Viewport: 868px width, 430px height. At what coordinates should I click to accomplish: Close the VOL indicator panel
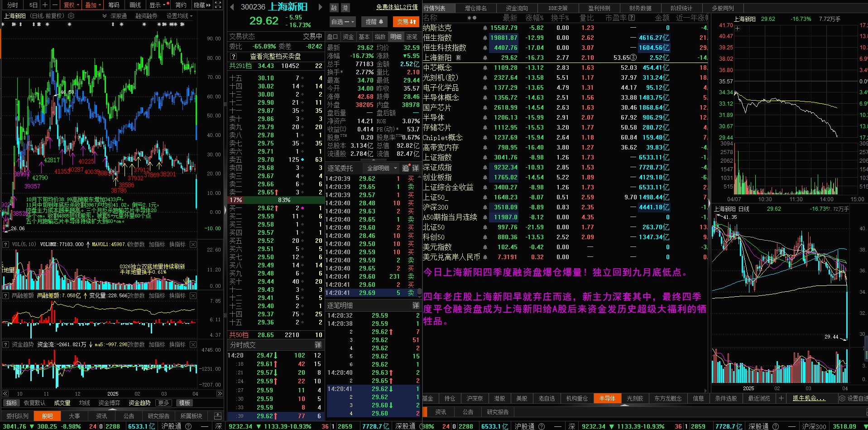(193, 244)
